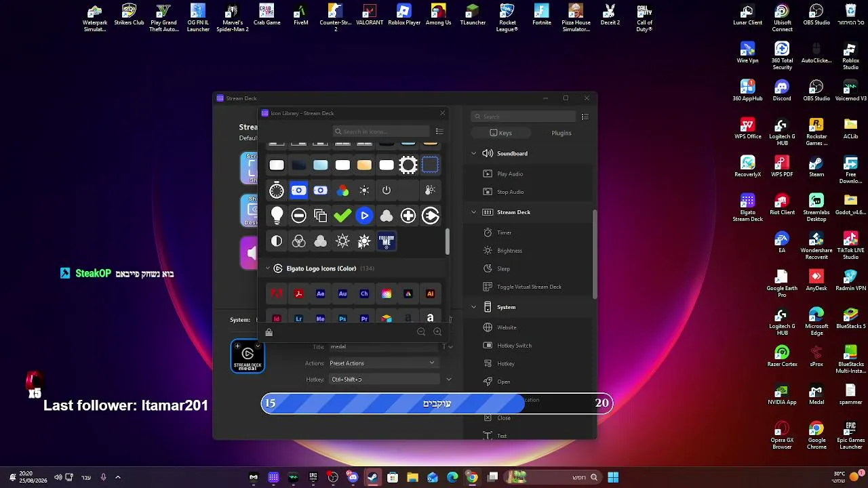
Task: Select the green checkmark icon in Icon Library
Action: point(342,216)
